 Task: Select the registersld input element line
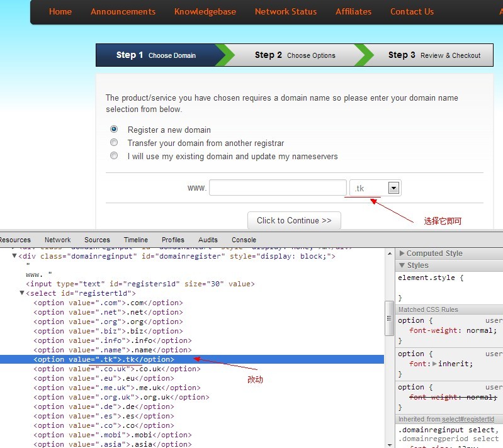(140, 284)
